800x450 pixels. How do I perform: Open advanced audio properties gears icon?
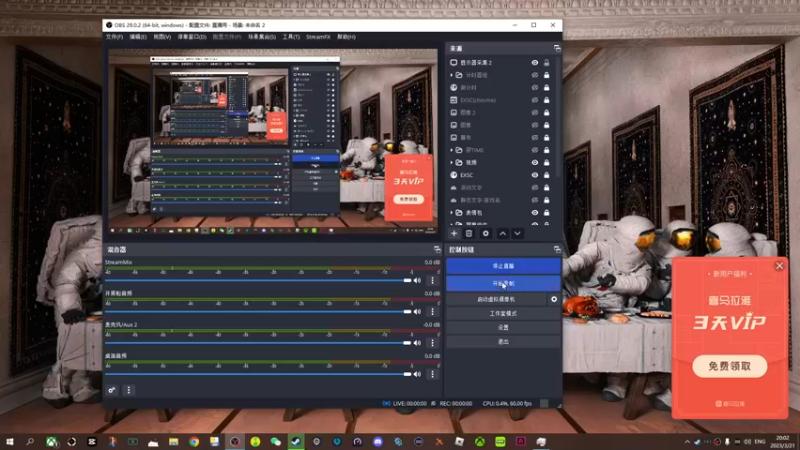(112, 390)
